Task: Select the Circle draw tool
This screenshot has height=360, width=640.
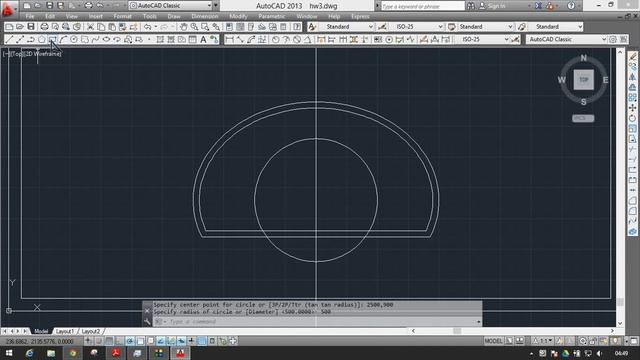Action: 74,39
